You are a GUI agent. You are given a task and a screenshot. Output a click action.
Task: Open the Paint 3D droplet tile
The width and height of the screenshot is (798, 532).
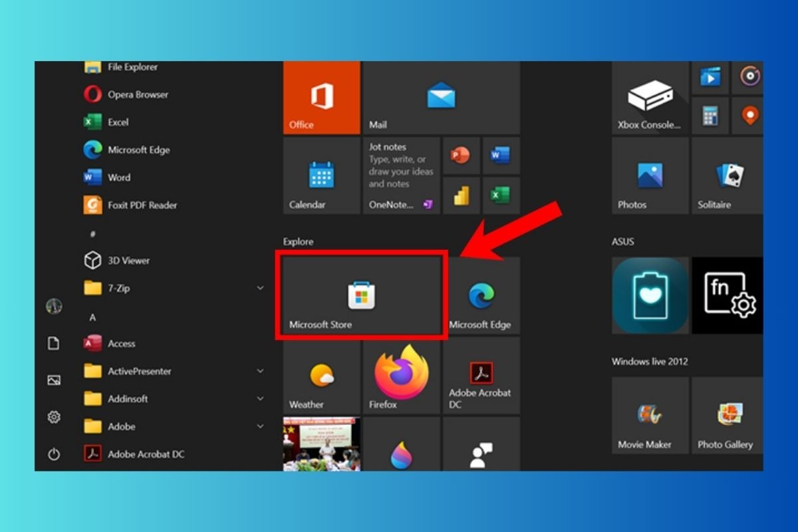point(402,444)
